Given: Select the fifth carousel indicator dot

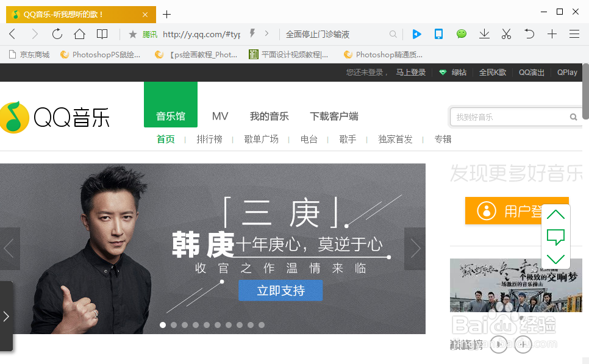Looking at the screenshot, I should click(207, 325).
